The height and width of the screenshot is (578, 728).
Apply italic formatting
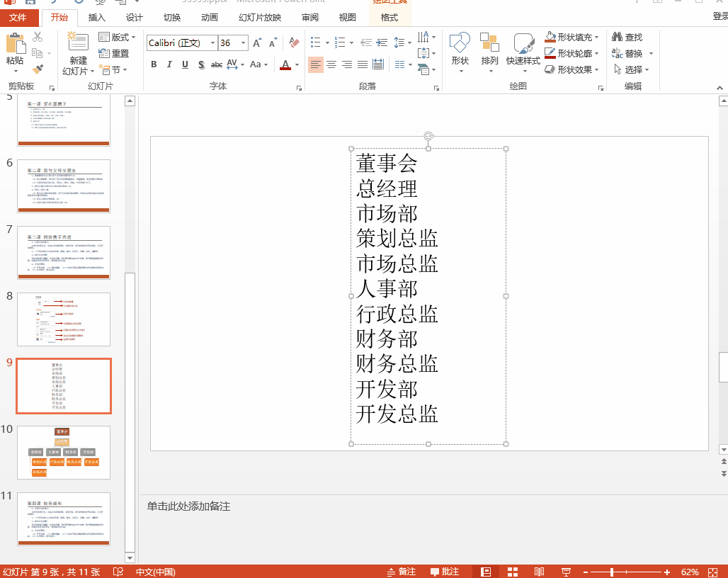[x=169, y=64]
